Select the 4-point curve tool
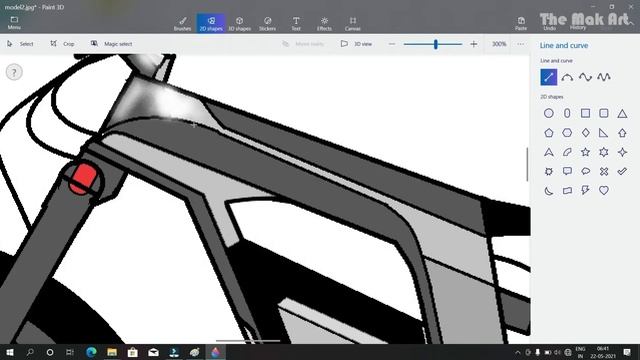Screen dimensions: 640x360 tap(585, 77)
